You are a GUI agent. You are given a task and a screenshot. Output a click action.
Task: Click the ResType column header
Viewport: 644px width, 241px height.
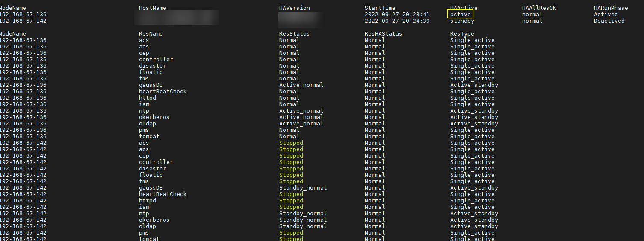coord(462,34)
